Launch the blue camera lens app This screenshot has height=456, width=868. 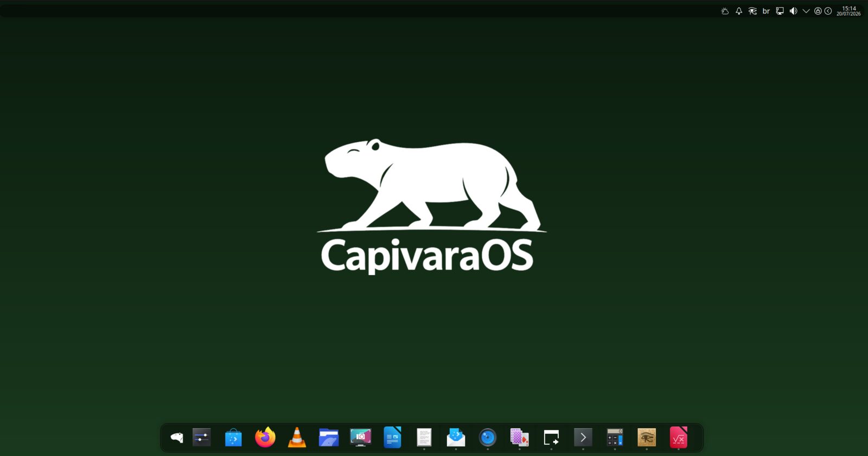488,438
